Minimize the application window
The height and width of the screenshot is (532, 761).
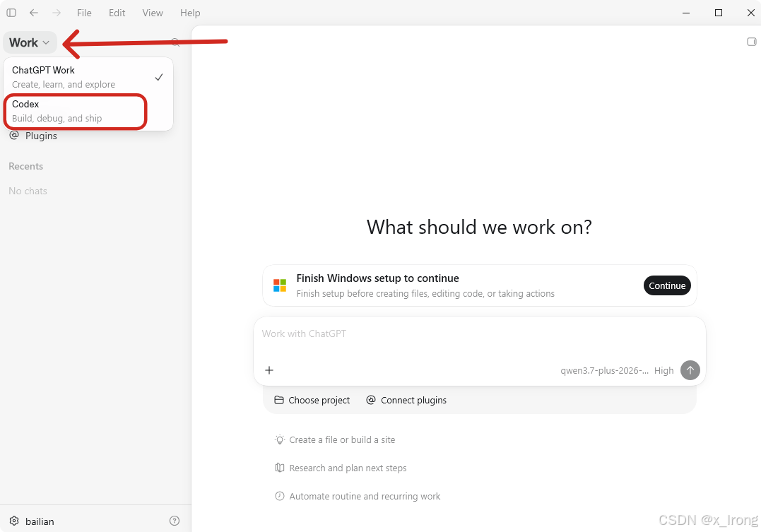pyautogui.click(x=686, y=13)
